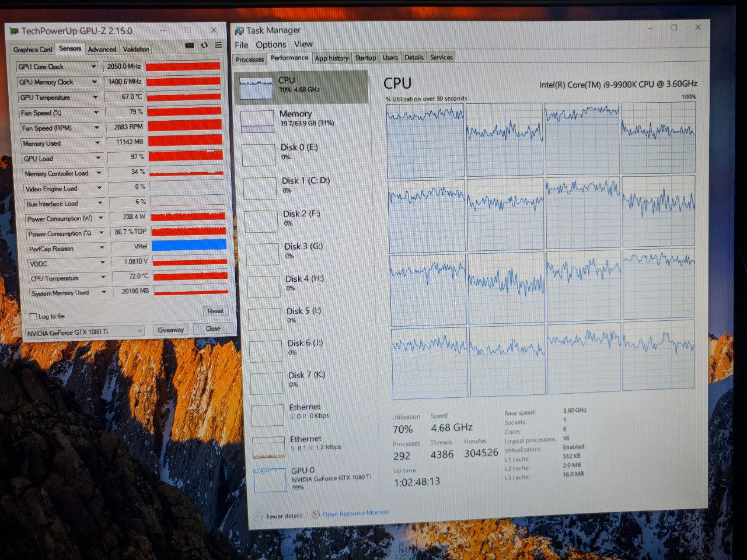
Task: Click the Close button in GPU-Z
Action: 213,328
